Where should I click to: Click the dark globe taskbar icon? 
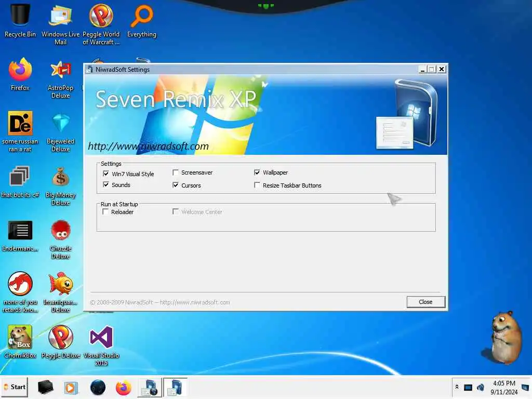coord(98,388)
